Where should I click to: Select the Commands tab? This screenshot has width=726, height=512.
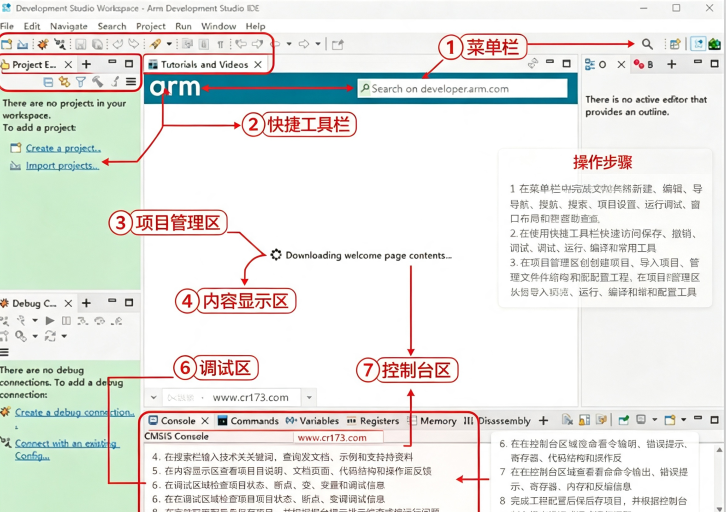pyautogui.click(x=248, y=421)
